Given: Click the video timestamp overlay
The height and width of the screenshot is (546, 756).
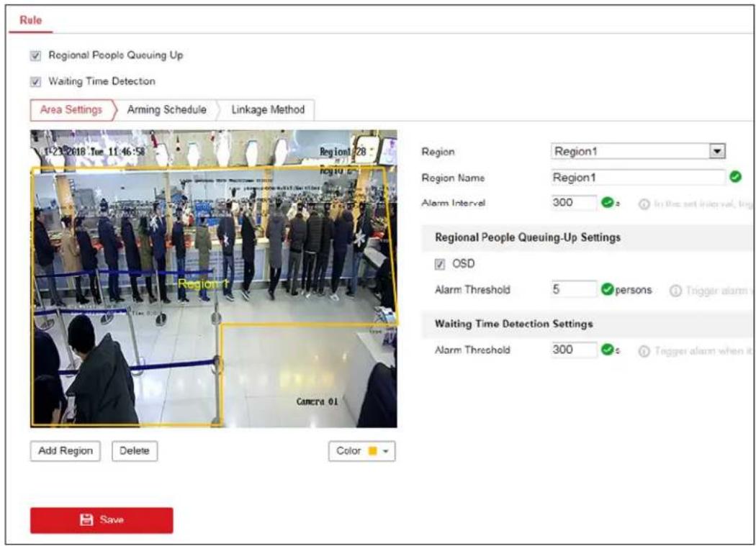Looking at the screenshot, I should (94, 151).
